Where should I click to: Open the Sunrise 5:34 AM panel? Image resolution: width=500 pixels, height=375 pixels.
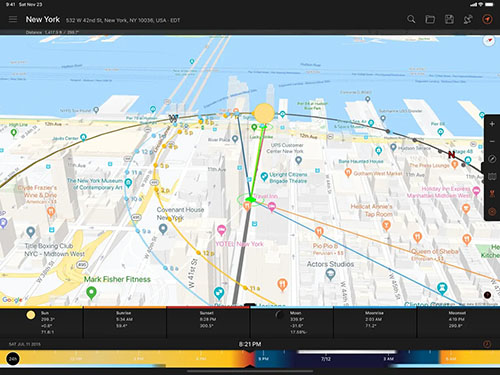click(125, 322)
